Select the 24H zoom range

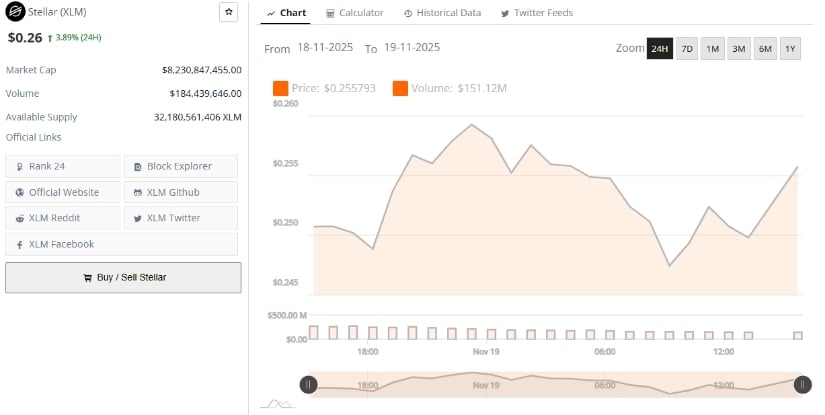click(x=659, y=49)
